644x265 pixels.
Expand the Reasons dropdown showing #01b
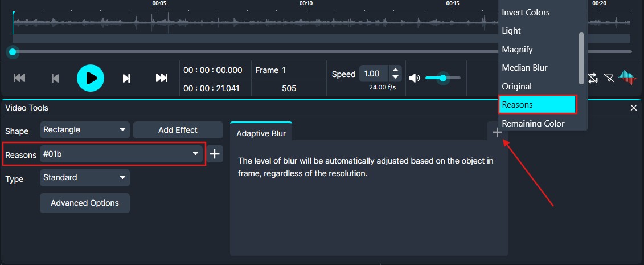click(122, 154)
